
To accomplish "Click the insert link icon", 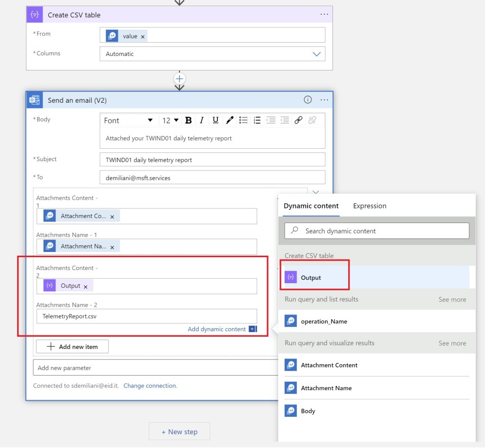I will click(x=298, y=120).
